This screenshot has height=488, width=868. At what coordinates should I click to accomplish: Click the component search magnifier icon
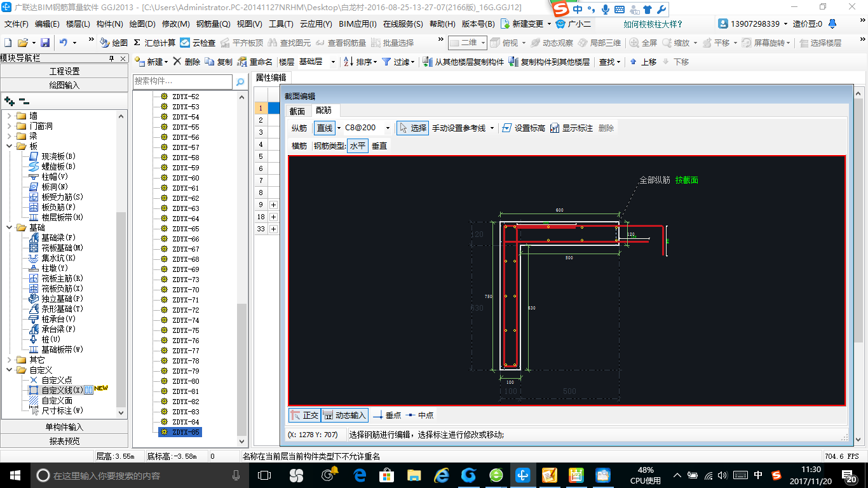tap(240, 82)
